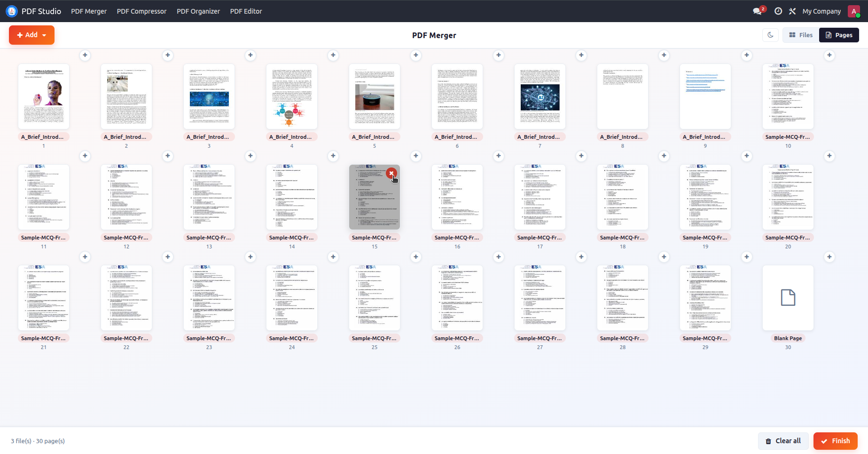868x454 pixels.
Task: Click insert plus above page 10
Action: (829, 55)
